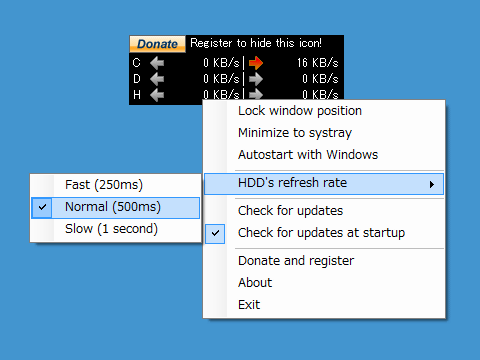Choose Exit from the context menu

coord(324,305)
